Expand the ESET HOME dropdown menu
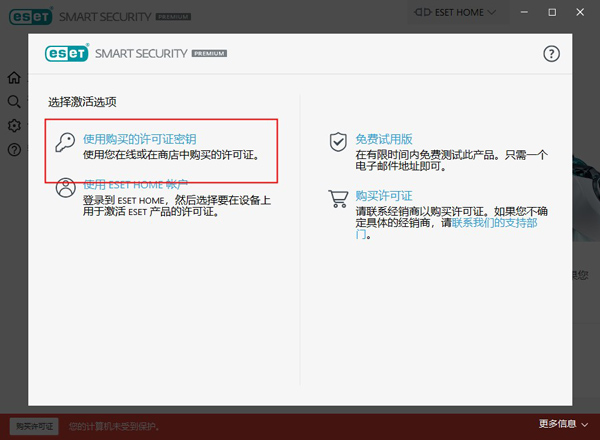This screenshot has height=440, width=600. coord(492,13)
